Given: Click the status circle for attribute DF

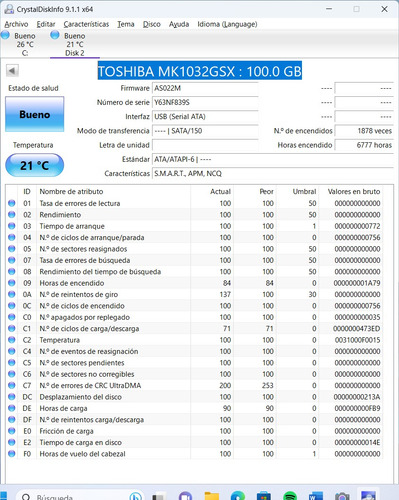Looking at the screenshot, I should pyautogui.click(x=12, y=420).
